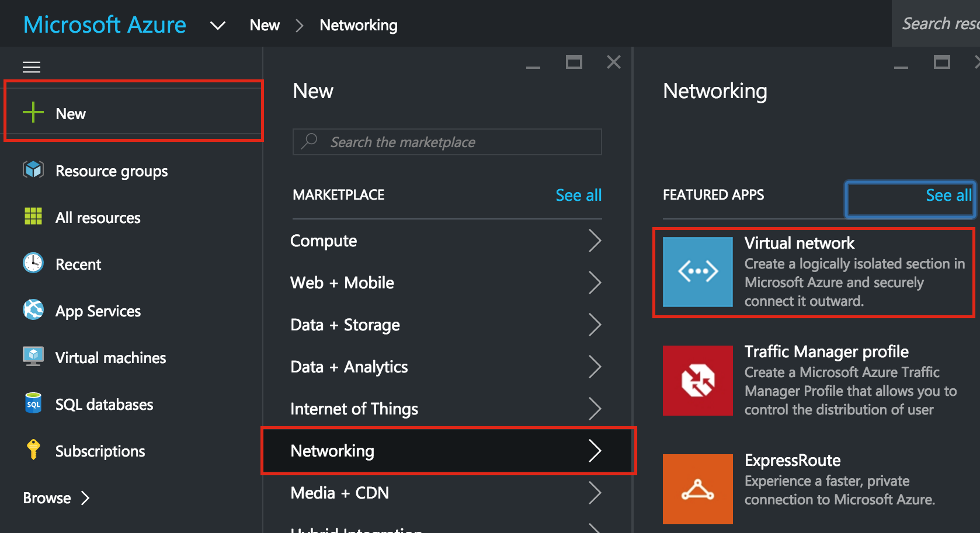Click the Subscriptions key icon
This screenshot has height=533, width=980.
(33, 450)
